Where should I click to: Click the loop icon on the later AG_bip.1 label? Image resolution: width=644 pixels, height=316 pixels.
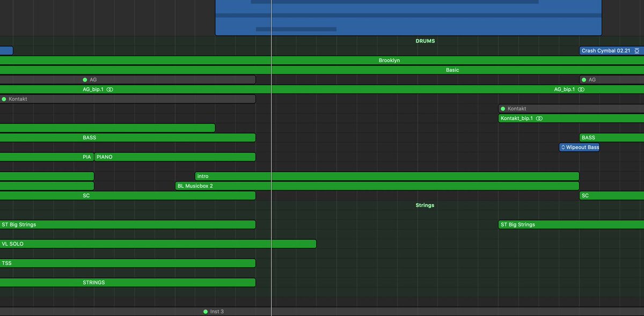click(x=581, y=90)
